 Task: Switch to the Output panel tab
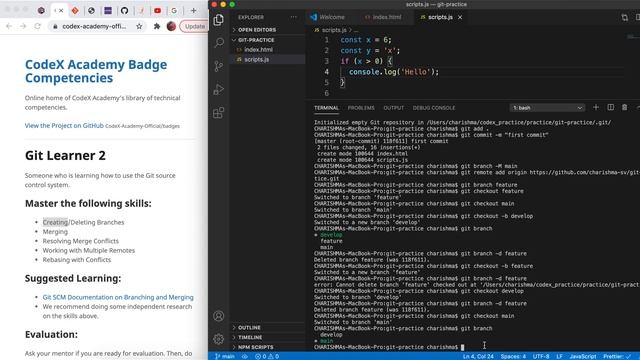(x=393, y=108)
